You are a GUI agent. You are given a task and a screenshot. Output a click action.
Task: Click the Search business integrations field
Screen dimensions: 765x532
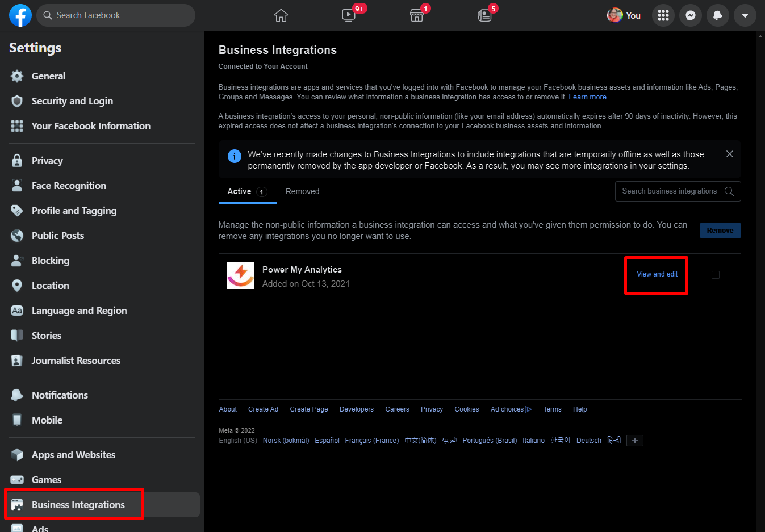coord(670,191)
